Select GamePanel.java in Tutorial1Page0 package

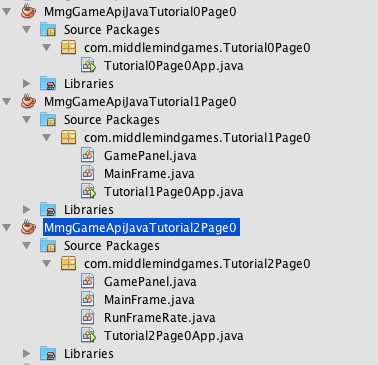point(150,156)
